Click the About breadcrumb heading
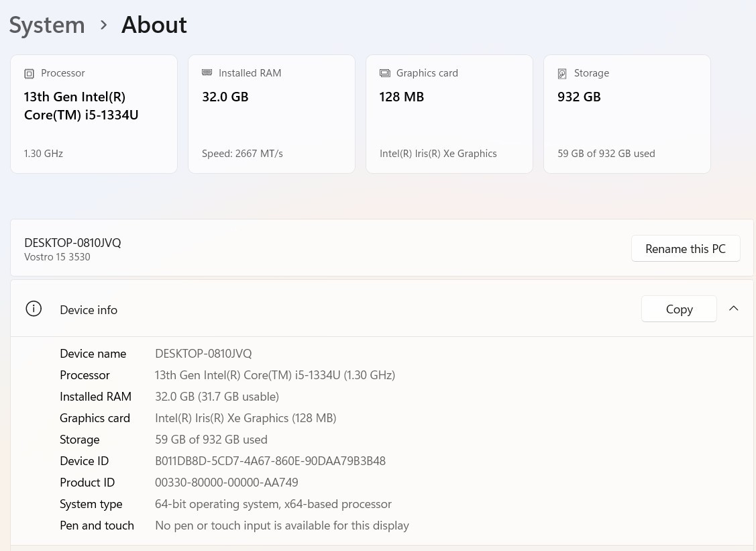Image resolution: width=756 pixels, height=551 pixels. coord(154,25)
